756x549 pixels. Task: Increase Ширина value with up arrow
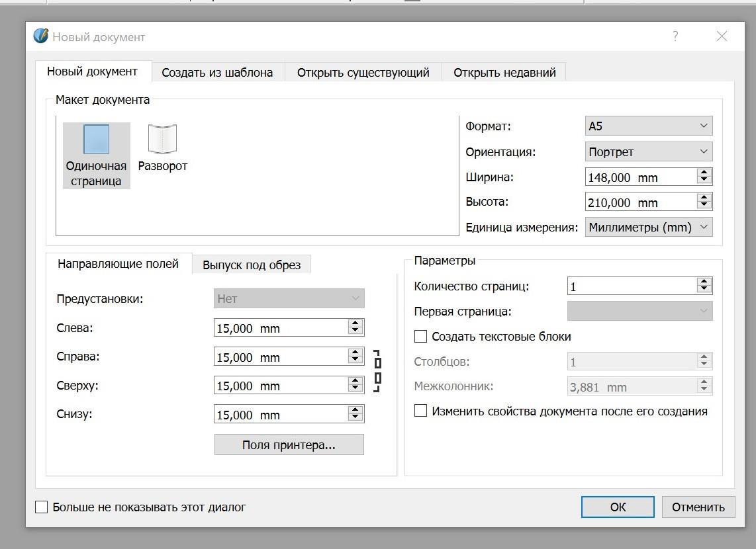(704, 173)
